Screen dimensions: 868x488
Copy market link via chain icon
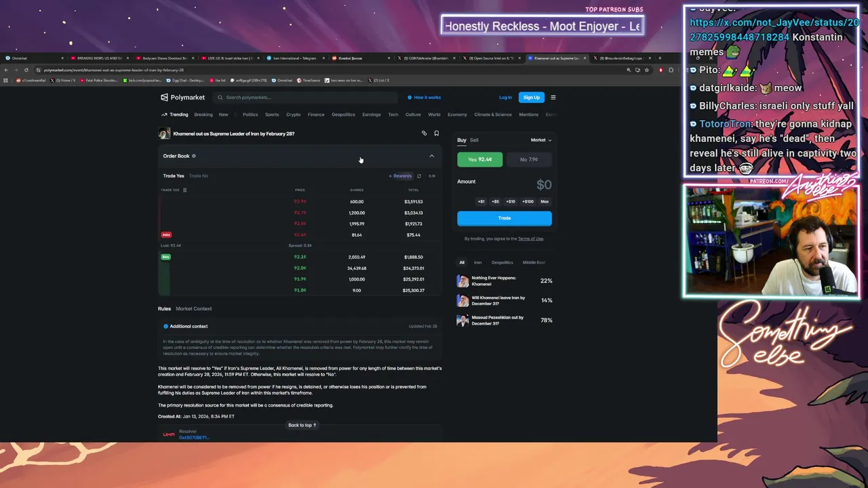pyautogui.click(x=425, y=134)
